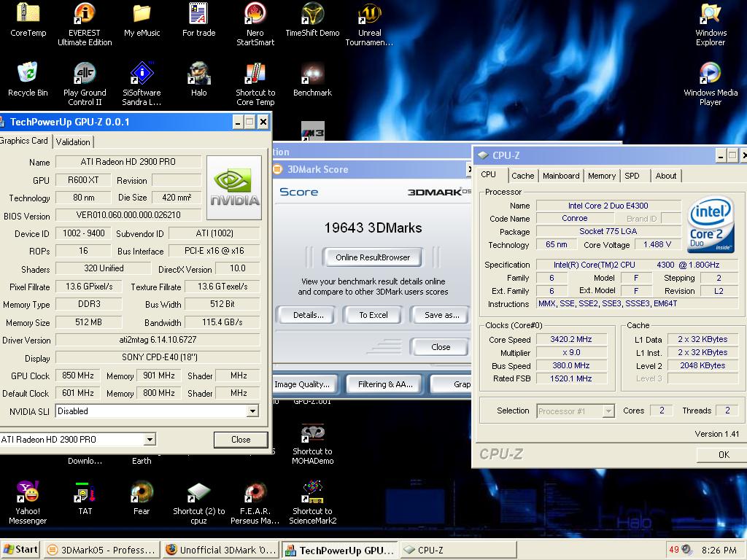The width and height of the screenshot is (747, 560).
Task: Click the Core Speed value 3420.2 MHz
Action: point(571,339)
